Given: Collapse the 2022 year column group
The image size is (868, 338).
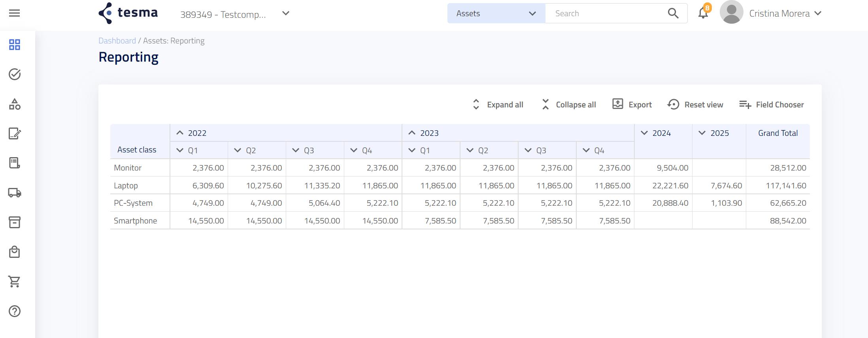Looking at the screenshot, I should 180,133.
